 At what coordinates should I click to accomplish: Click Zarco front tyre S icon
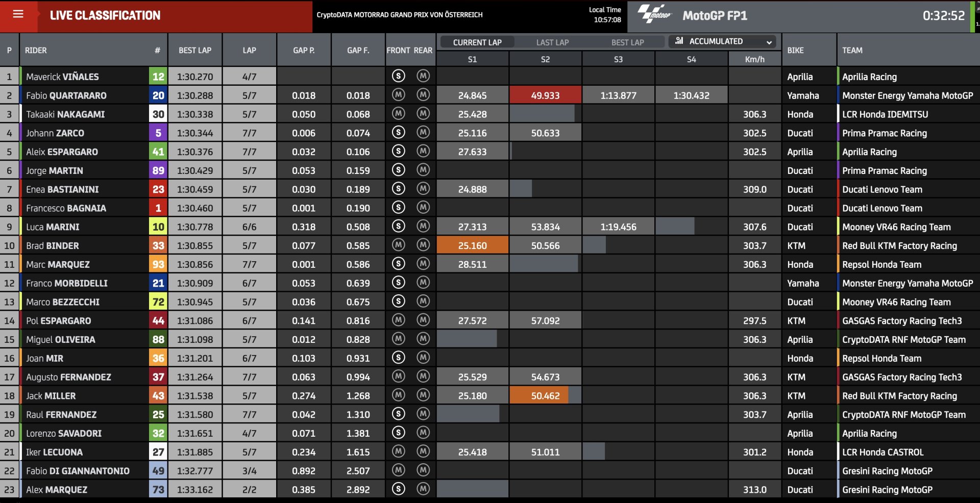[x=399, y=132]
